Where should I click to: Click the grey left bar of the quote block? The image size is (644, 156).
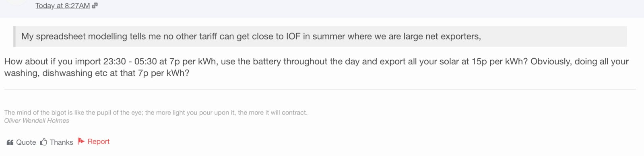(x=14, y=36)
